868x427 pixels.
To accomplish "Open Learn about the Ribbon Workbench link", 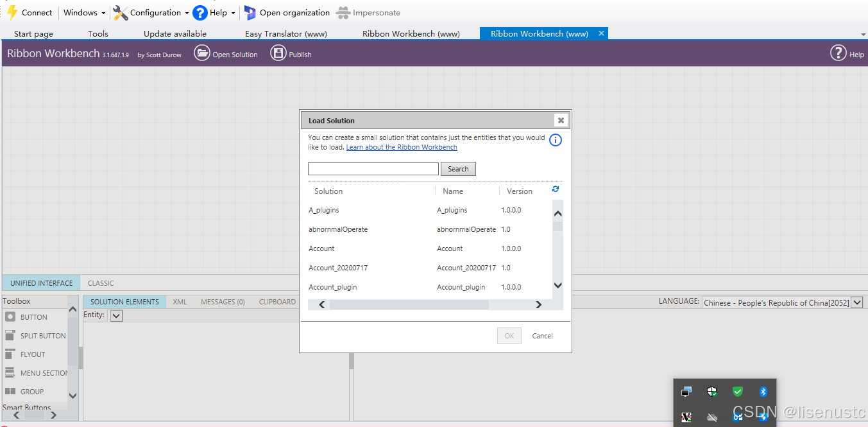I will click(x=402, y=147).
